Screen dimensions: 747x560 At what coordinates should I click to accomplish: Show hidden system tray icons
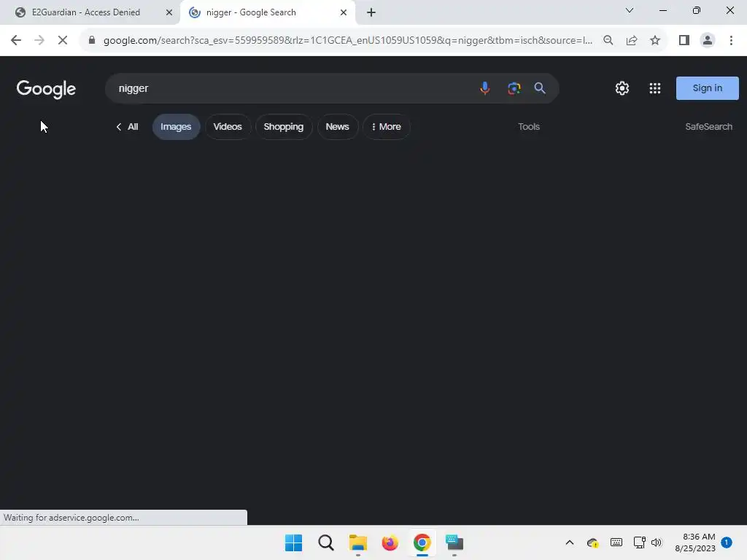569,542
